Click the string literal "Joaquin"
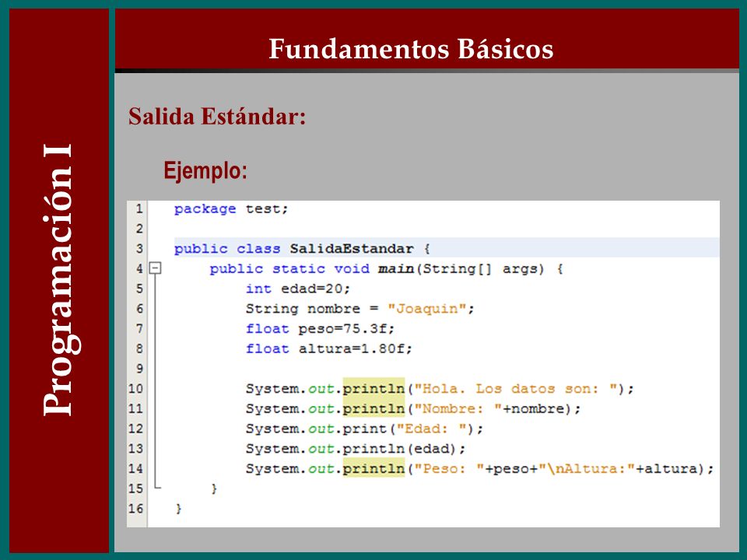The height and width of the screenshot is (560, 747). pyautogui.click(x=427, y=309)
